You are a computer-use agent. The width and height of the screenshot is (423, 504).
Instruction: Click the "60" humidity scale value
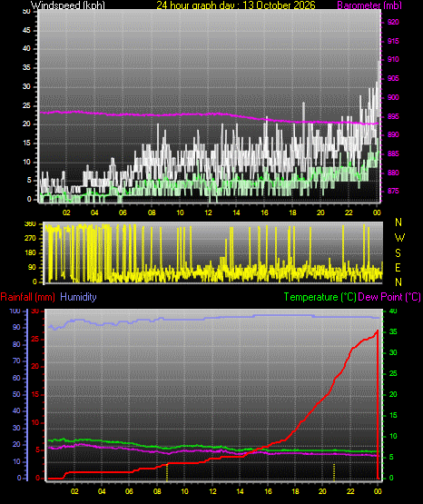coord(16,378)
